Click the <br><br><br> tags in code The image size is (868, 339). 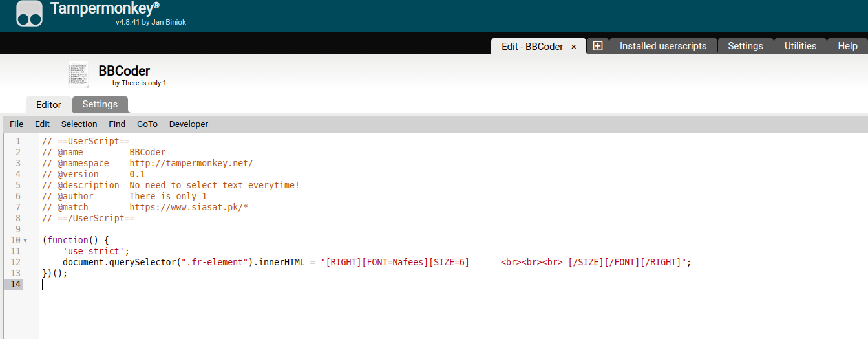pyautogui.click(x=532, y=262)
